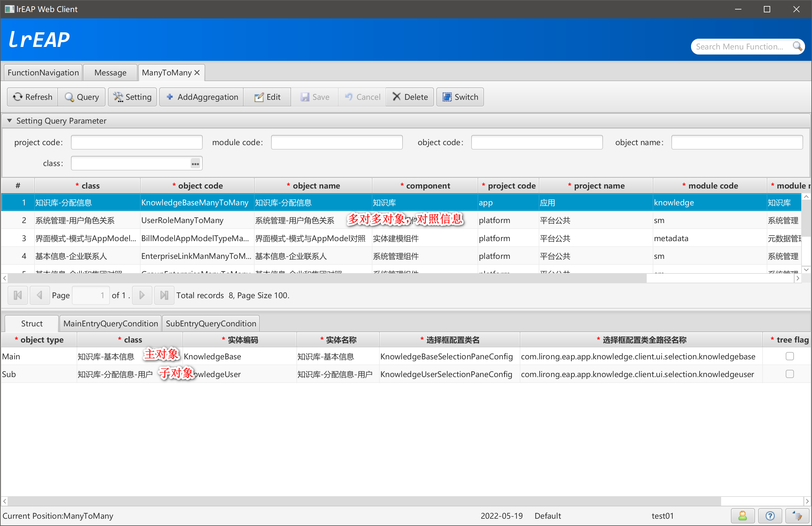Select the UserRoleManyToMany row
This screenshot has width=812, height=526.
click(x=401, y=220)
